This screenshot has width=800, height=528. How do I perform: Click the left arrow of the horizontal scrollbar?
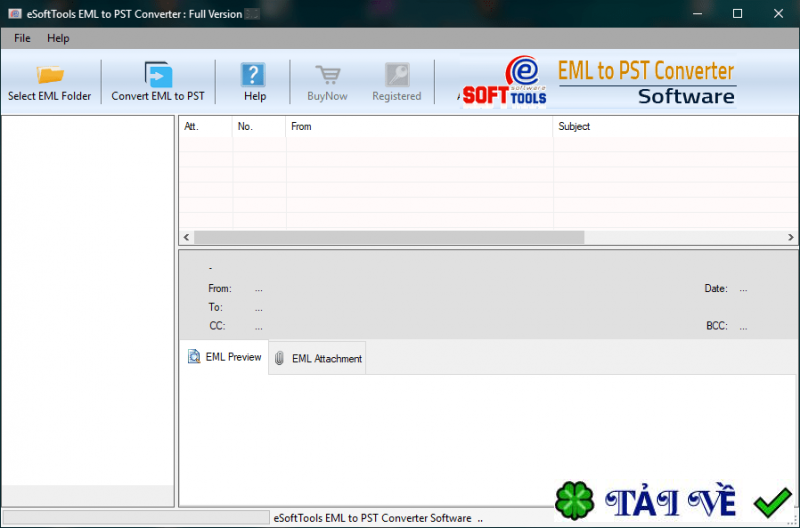(186, 237)
